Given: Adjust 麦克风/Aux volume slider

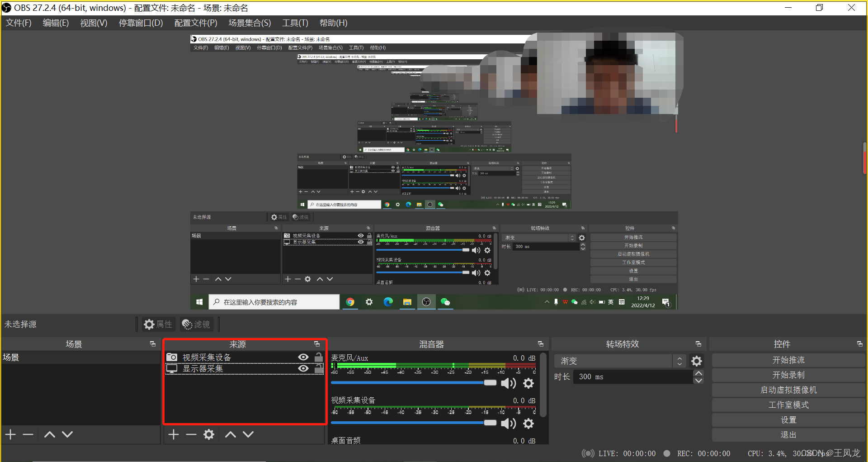Looking at the screenshot, I should [x=414, y=383].
